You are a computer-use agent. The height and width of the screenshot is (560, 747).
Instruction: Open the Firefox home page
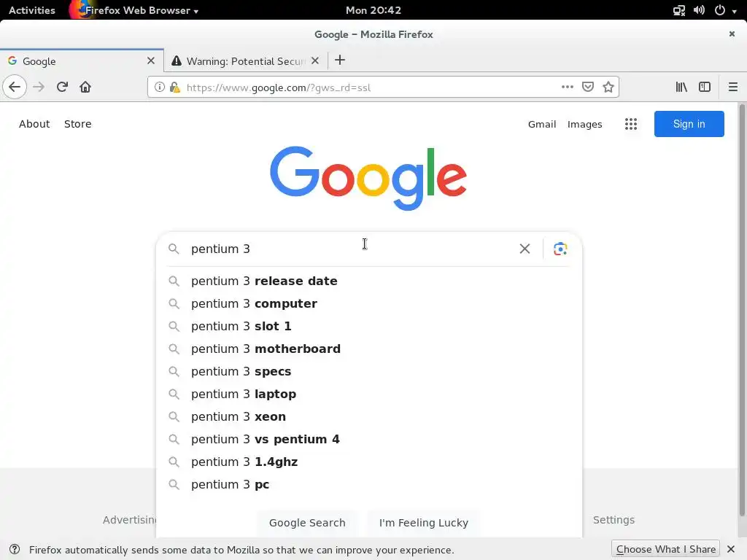point(85,87)
